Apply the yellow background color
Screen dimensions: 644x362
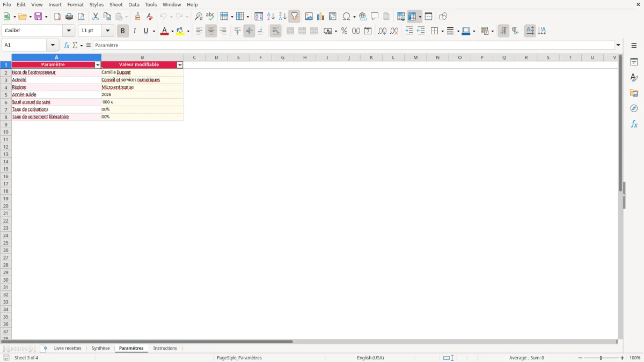tap(180, 31)
